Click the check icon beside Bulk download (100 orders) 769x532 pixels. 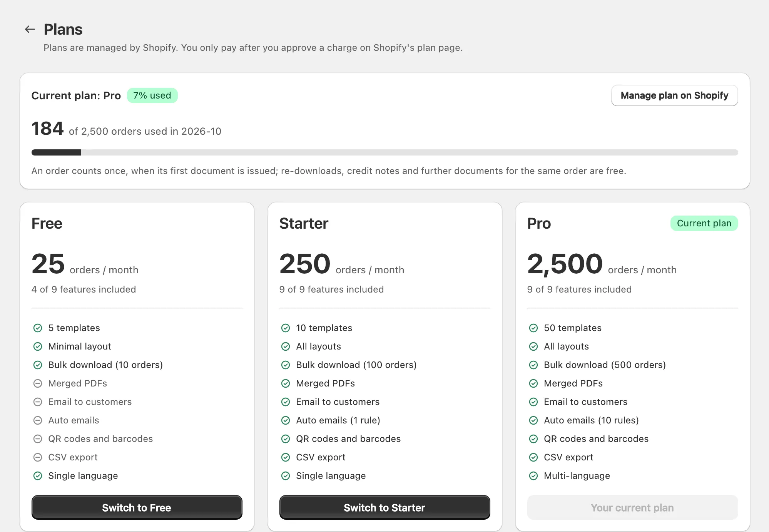[x=286, y=365]
